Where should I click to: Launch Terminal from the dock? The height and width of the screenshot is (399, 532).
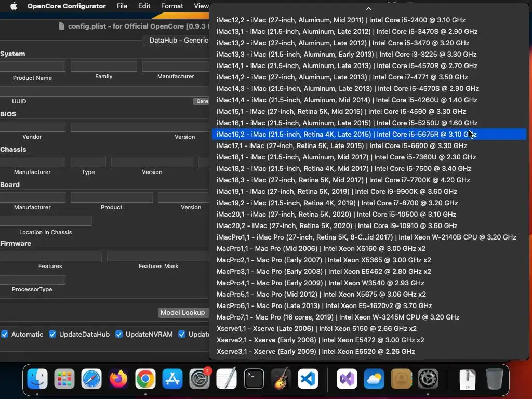pos(254,378)
